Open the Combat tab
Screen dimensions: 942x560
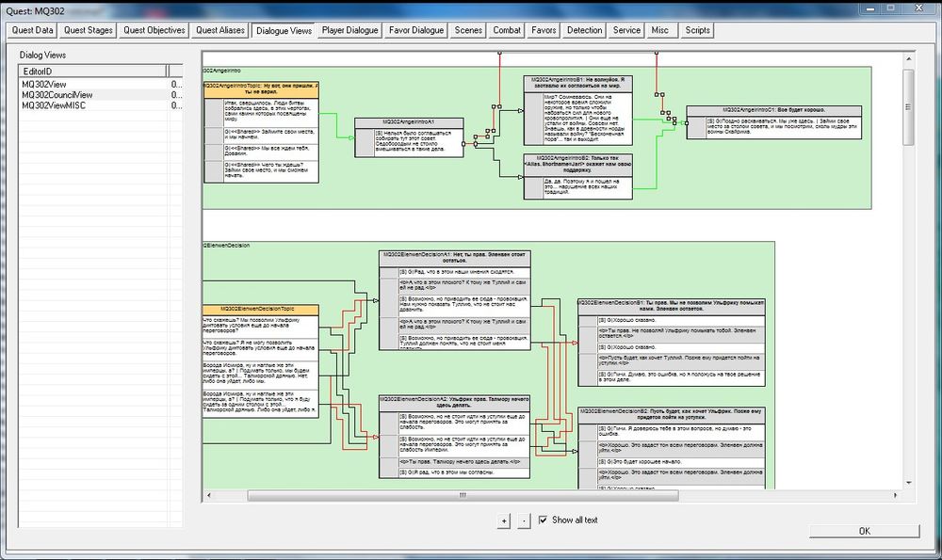pos(507,30)
